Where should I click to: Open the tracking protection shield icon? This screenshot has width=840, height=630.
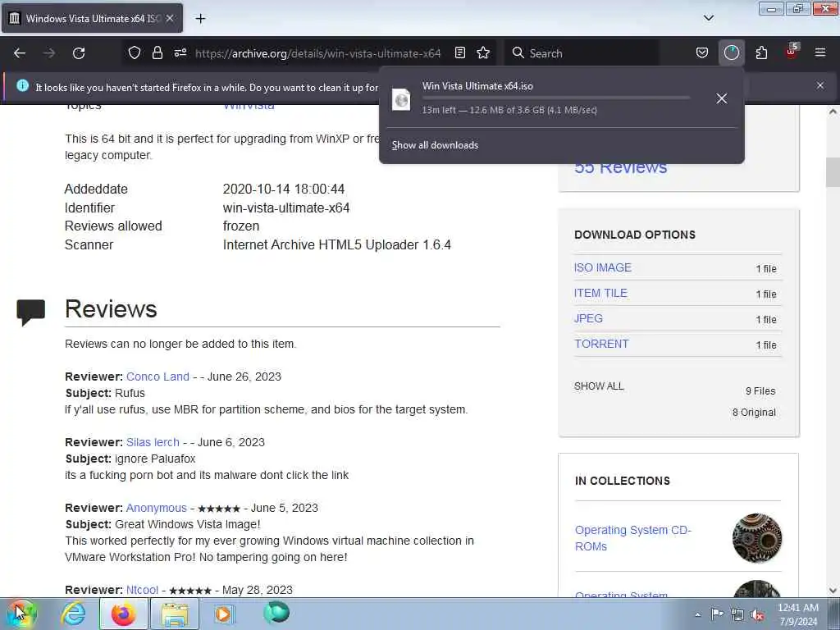pyautogui.click(x=135, y=53)
